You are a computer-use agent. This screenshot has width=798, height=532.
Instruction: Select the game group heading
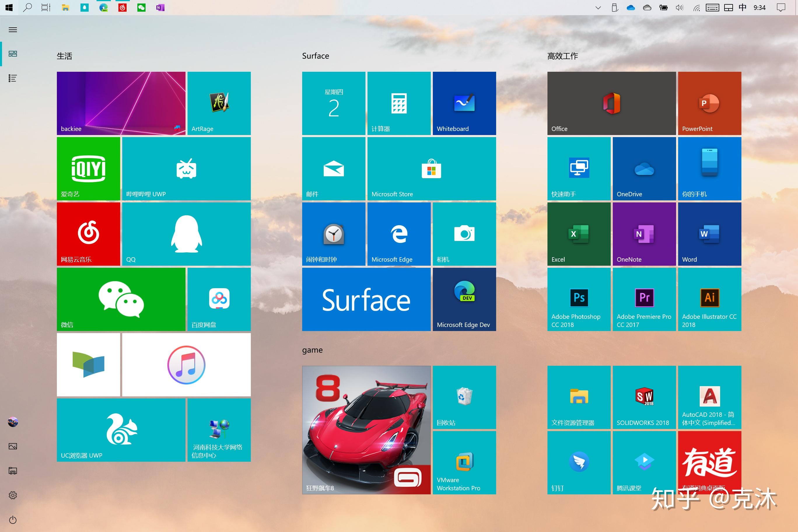(x=312, y=350)
